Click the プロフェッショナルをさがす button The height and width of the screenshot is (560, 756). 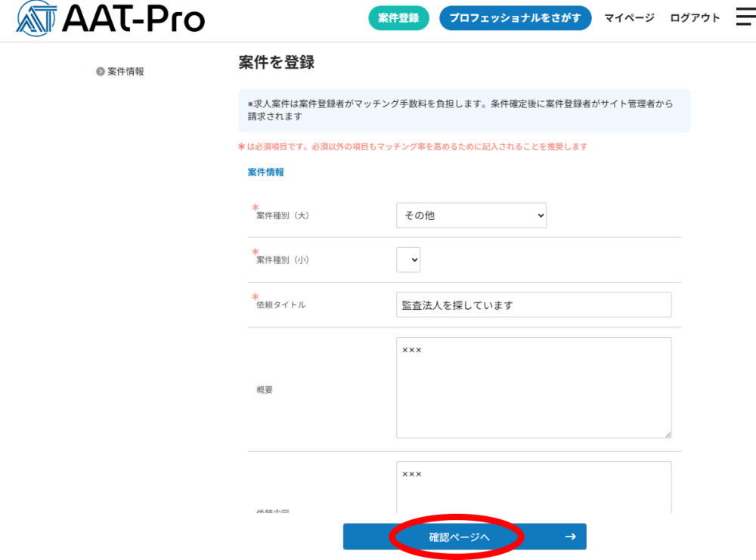coord(515,18)
